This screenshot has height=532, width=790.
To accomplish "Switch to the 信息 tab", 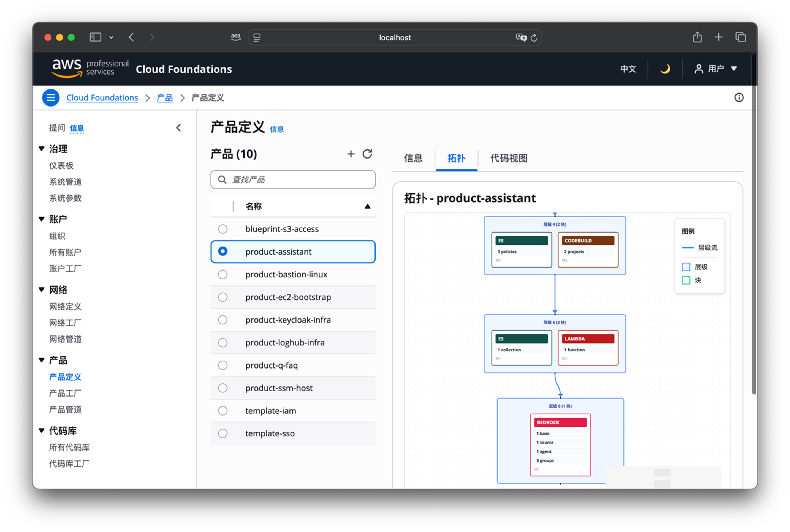I will [x=413, y=158].
